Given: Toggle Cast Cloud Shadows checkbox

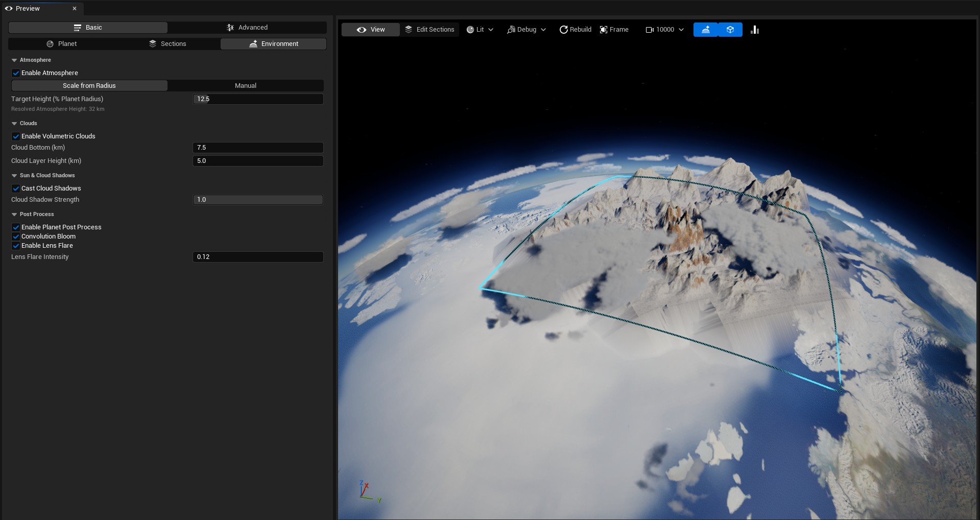Looking at the screenshot, I should pyautogui.click(x=16, y=188).
